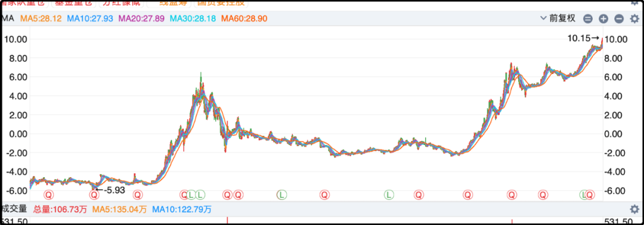The image size is (644, 225).
Task: Click the leftmost Q event marker
Action: pyautogui.click(x=49, y=194)
